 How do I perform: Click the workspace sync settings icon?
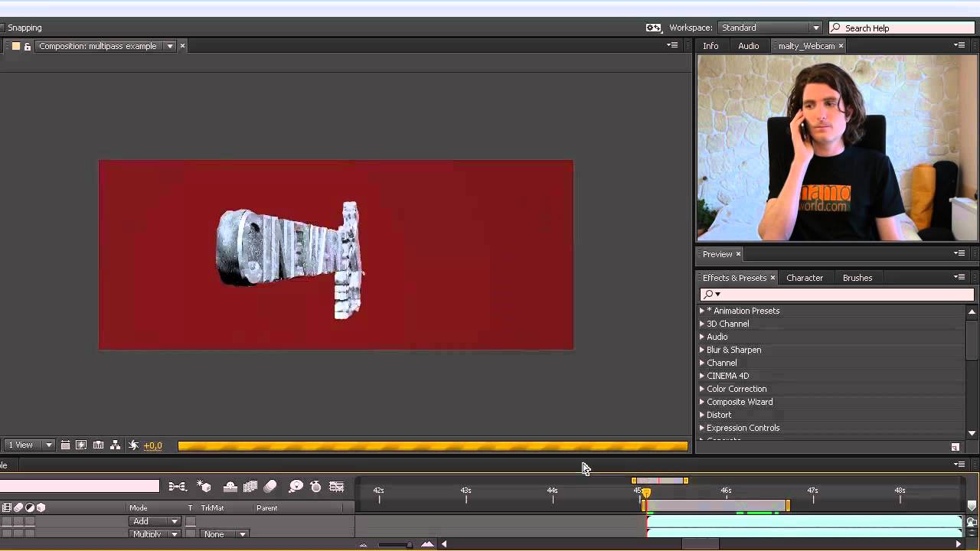pos(653,28)
